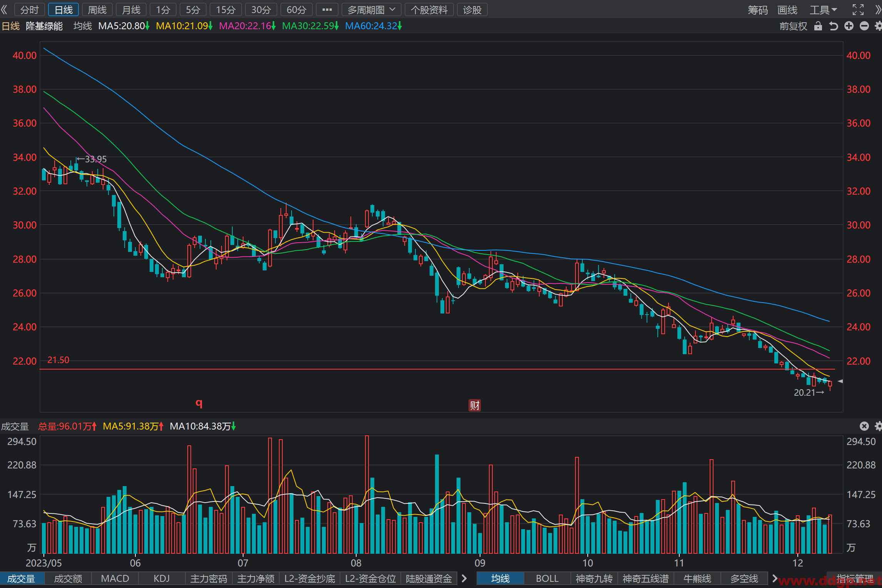
Task: Open 个股资料 stock information
Action: [429, 10]
